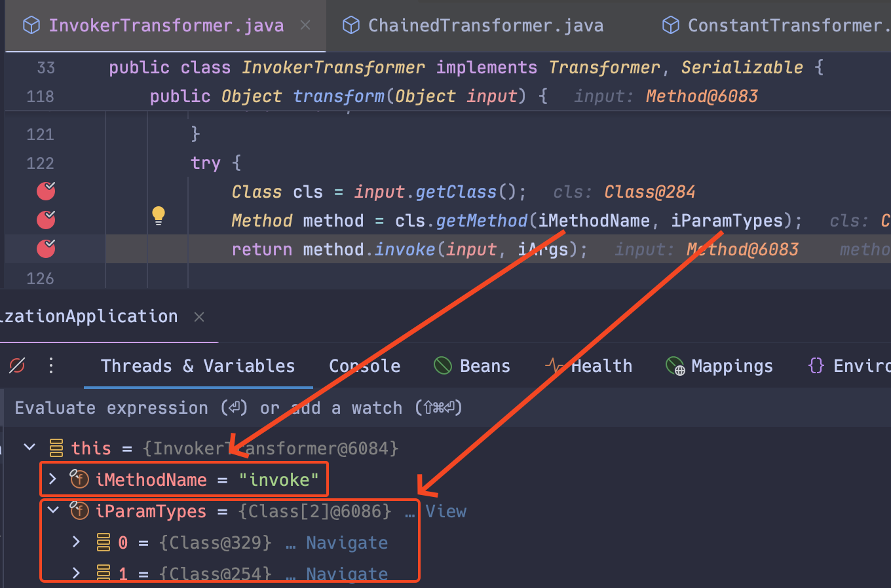Click the intention lightbulb in the gutter
Screen dimensions: 891x588
point(158,215)
